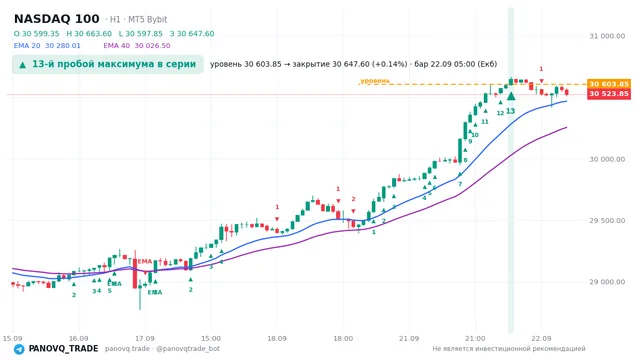Click the 18:00 time label
Image resolution: width=640 pixels, height=360 pixels.
(x=343, y=338)
